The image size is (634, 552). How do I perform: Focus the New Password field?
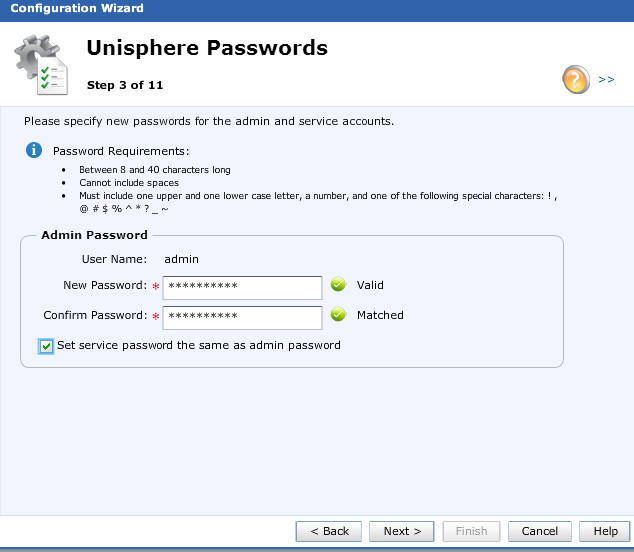coord(242,287)
